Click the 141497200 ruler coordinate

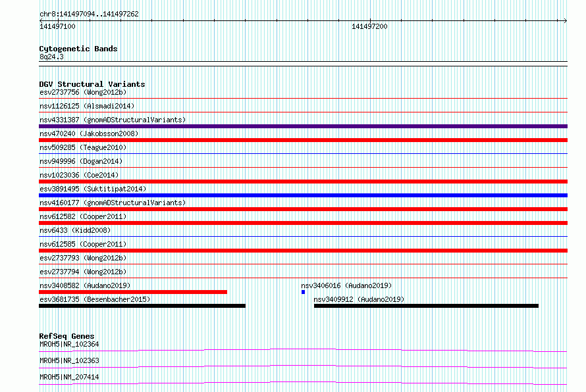[369, 26]
